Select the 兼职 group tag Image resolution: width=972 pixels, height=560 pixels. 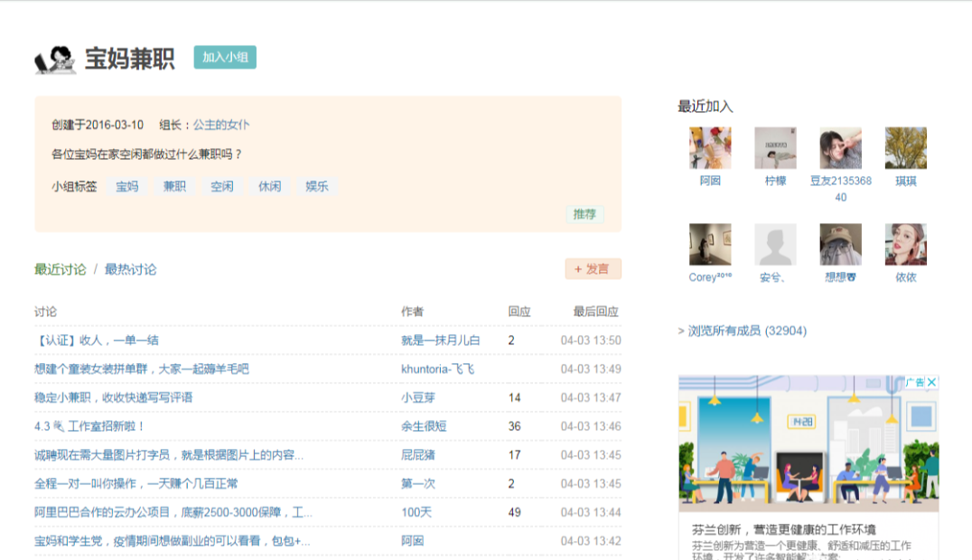tap(175, 186)
